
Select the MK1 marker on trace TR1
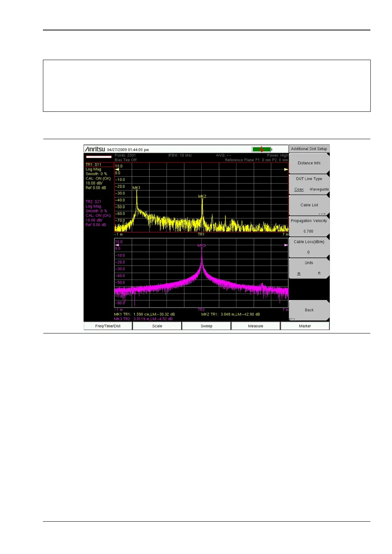click(x=136, y=188)
